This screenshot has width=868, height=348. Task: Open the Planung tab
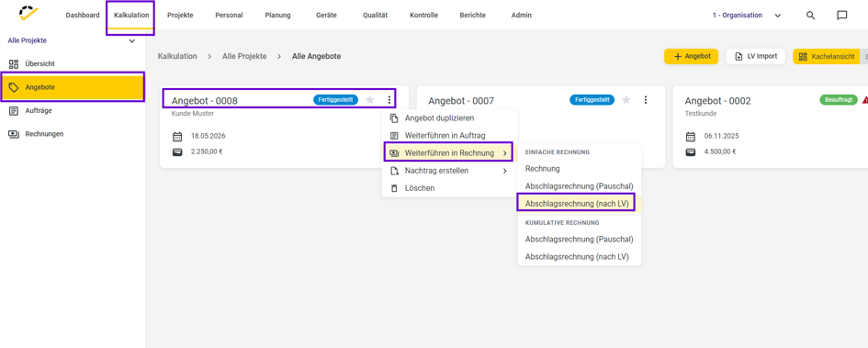(277, 16)
